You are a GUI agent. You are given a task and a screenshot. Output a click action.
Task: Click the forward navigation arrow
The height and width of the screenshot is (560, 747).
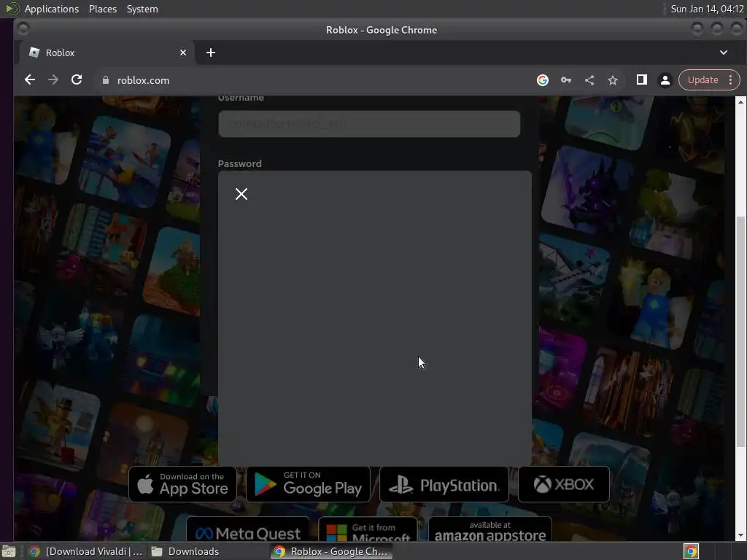click(53, 80)
